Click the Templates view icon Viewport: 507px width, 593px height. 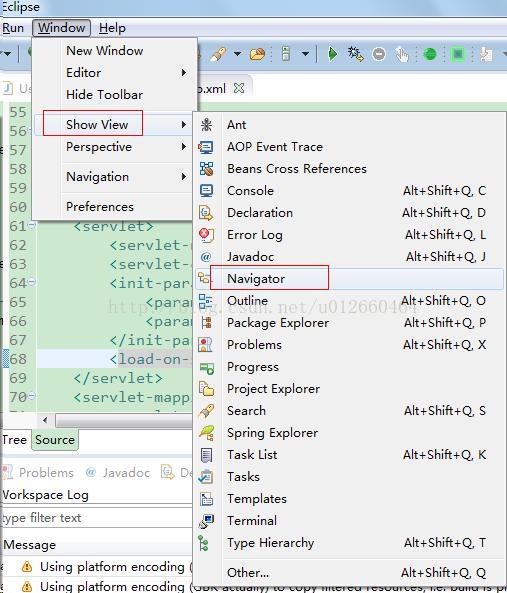click(206, 499)
